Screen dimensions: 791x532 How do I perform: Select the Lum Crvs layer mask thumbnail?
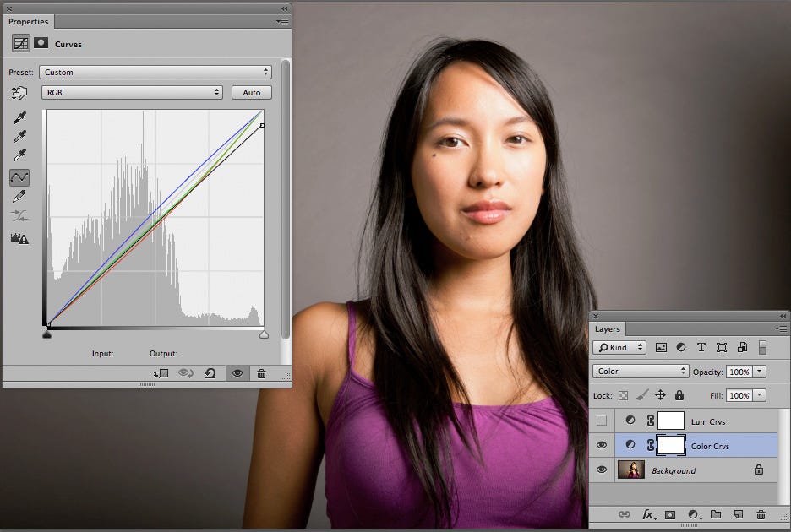coord(671,421)
